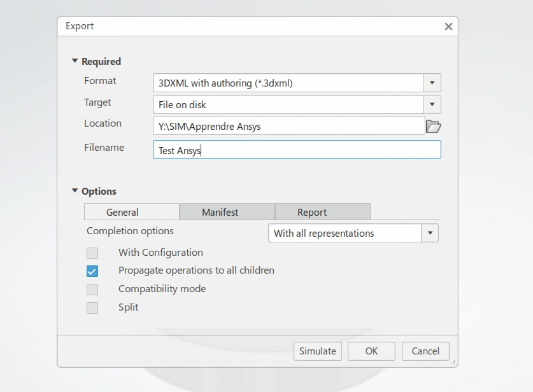533x392 pixels.
Task: Open the Format dropdown arrow
Action: click(x=432, y=83)
